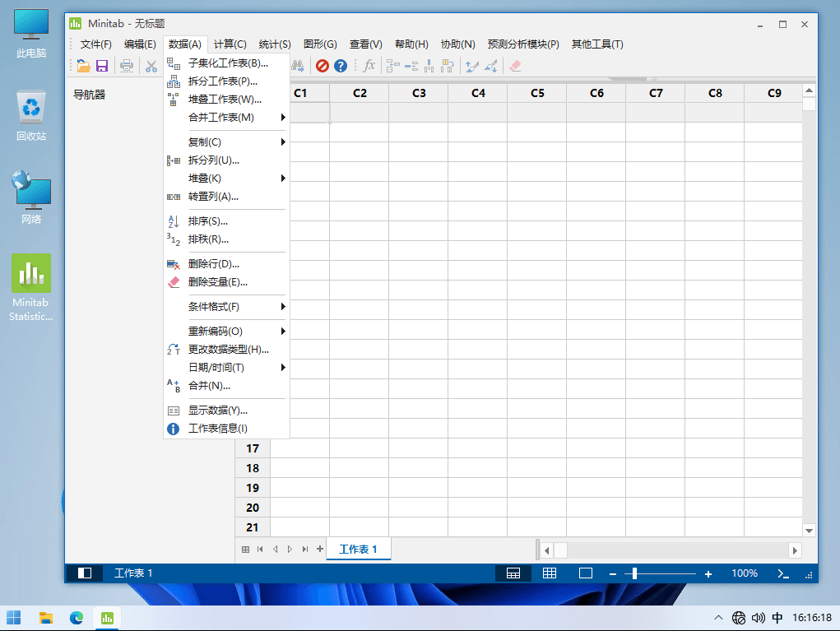Click the insert-column toolbar icon
This screenshot has width=840, height=631.
click(x=429, y=66)
